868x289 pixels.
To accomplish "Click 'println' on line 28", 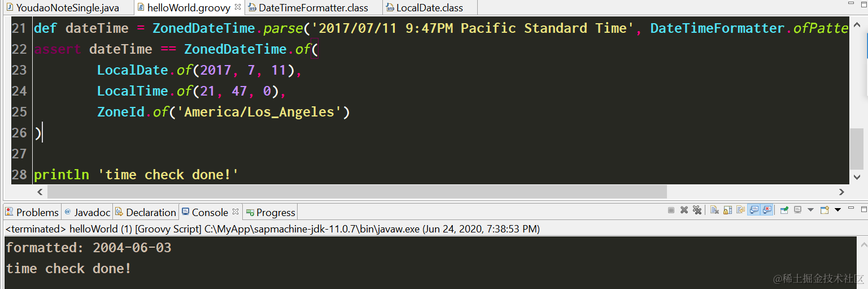I will (x=62, y=174).
